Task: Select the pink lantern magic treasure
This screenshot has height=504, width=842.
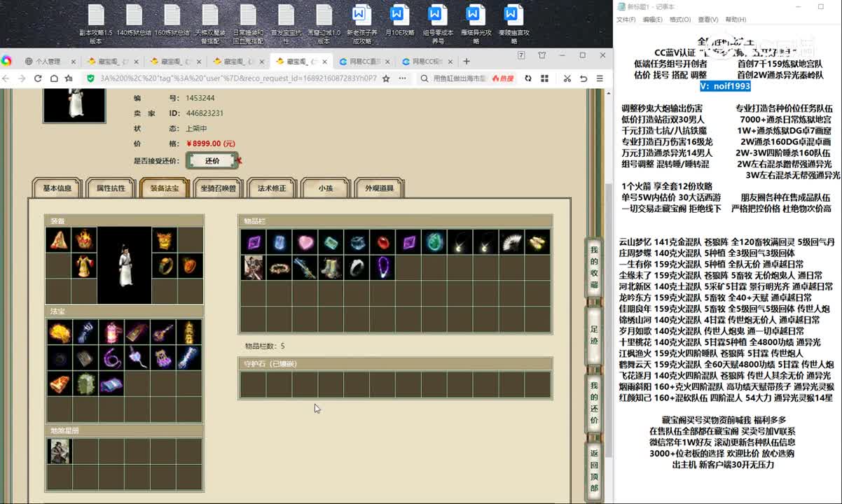Action: click(x=111, y=332)
